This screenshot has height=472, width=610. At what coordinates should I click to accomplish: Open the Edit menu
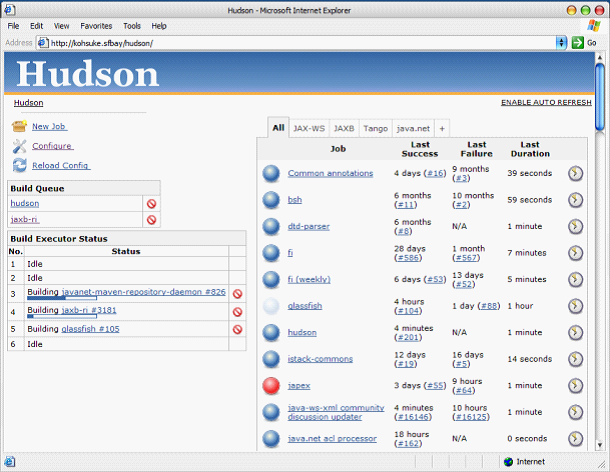(37, 26)
